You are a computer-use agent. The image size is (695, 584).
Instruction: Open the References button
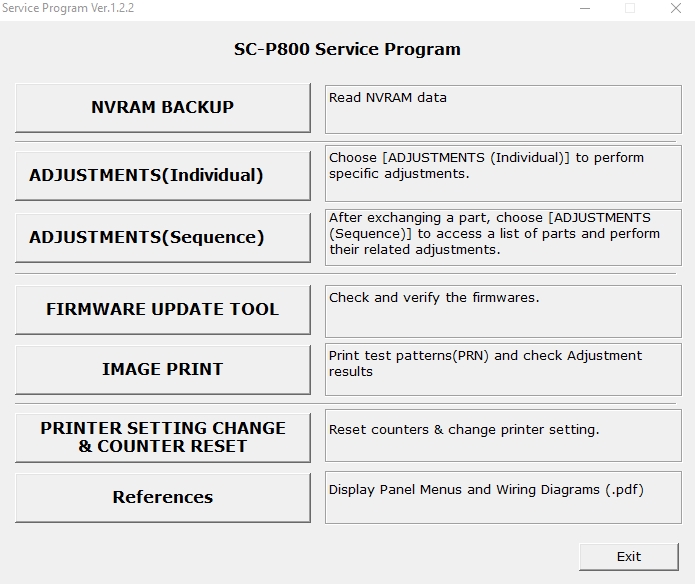(x=163, y=497)
